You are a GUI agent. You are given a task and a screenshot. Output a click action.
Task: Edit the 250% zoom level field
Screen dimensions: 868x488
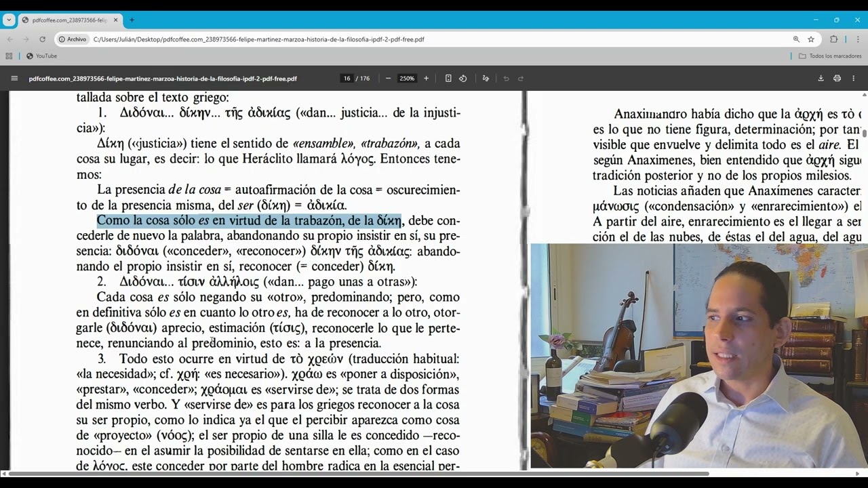coord(407,79)
